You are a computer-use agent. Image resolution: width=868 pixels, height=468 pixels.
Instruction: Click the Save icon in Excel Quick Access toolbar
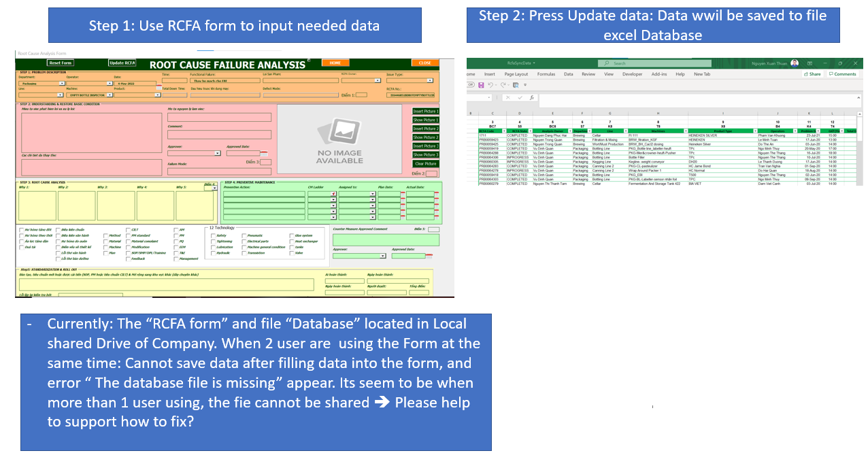(x=481, y=84)
